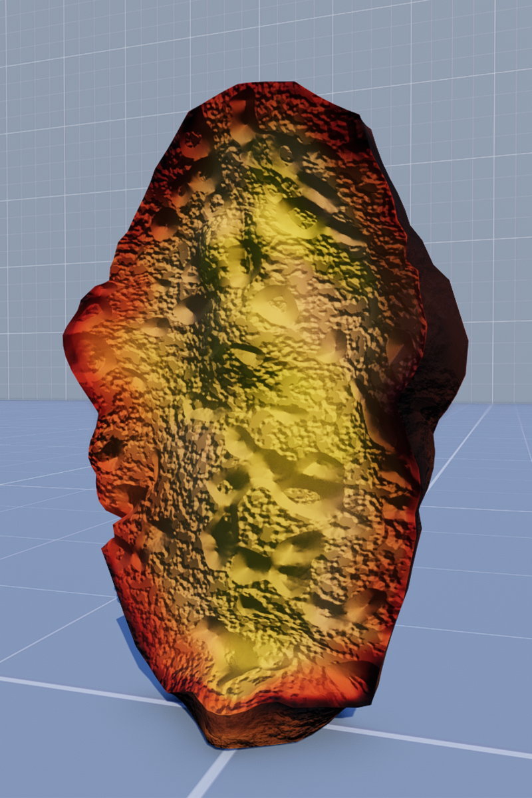Click the glowing yellow center of the rock
Image resolution: width=532 pixels, height=798 pixels.
pyautogui.click(x=279, y=412)
